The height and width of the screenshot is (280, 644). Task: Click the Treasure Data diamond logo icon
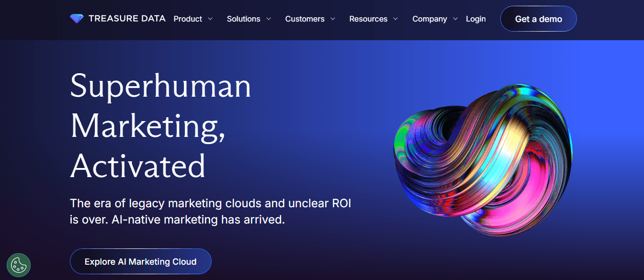pyautogui.click(x=76, y=19)
